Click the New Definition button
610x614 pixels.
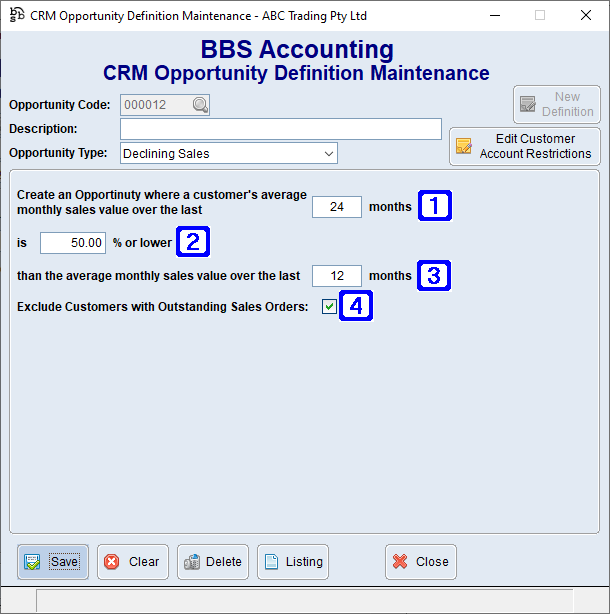(557, 104)
